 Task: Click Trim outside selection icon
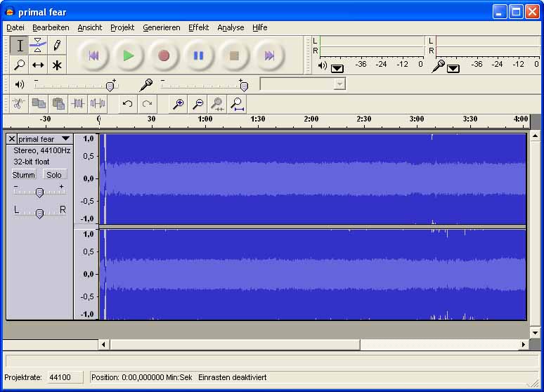[x=78, y=103]
